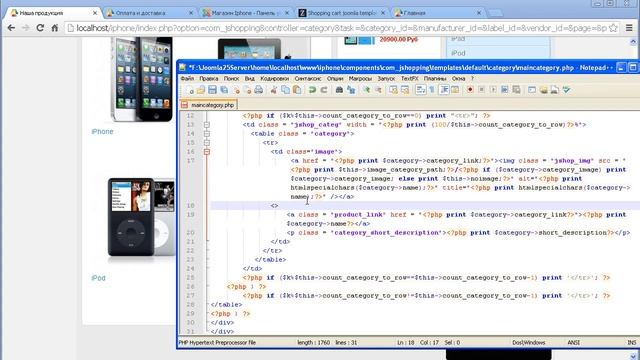640x360 pixels.
Task: Open Find dialog with binoculars icon
Action: tap(339, 90)
